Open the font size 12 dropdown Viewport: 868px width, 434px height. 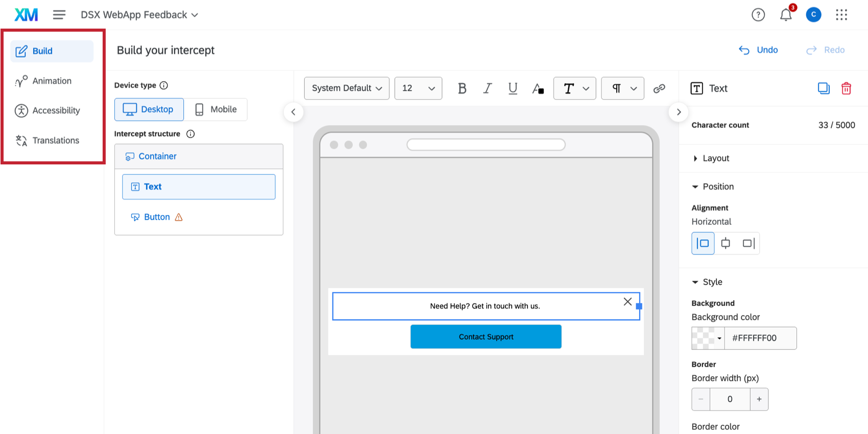coord(418,88)
